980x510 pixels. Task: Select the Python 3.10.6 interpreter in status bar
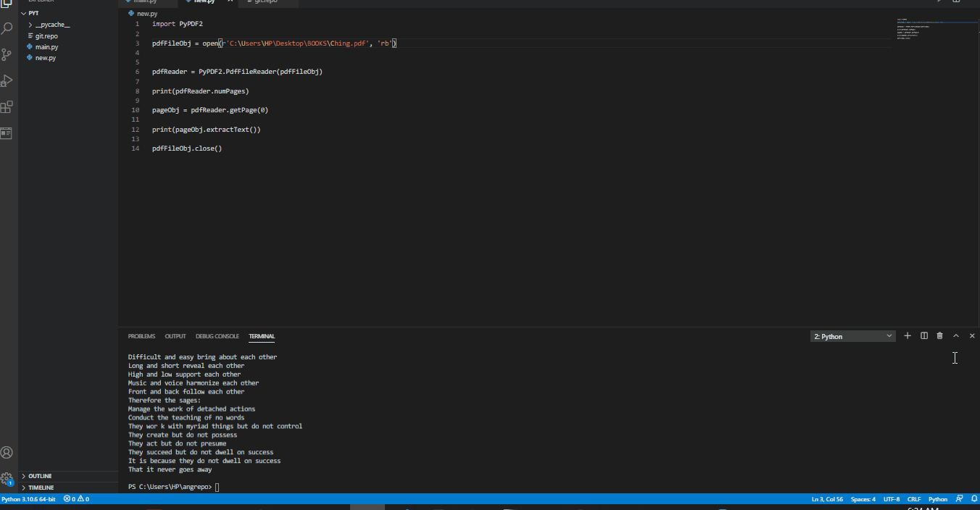pyautogui.click(x=28, y=498)
